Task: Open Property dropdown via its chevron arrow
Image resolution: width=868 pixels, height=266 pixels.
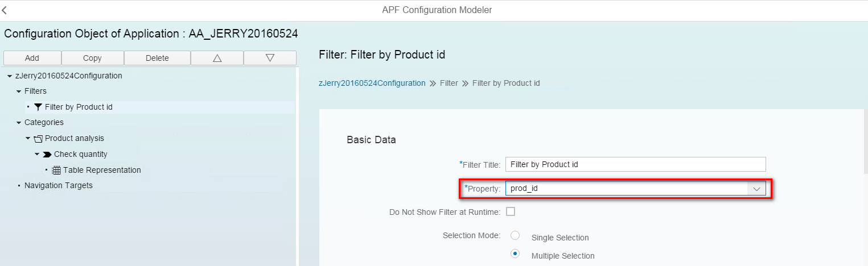Action: [756, 189]
